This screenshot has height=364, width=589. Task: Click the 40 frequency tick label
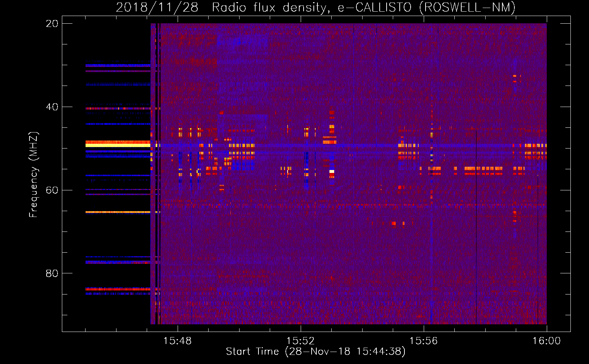tap(52, 107)
